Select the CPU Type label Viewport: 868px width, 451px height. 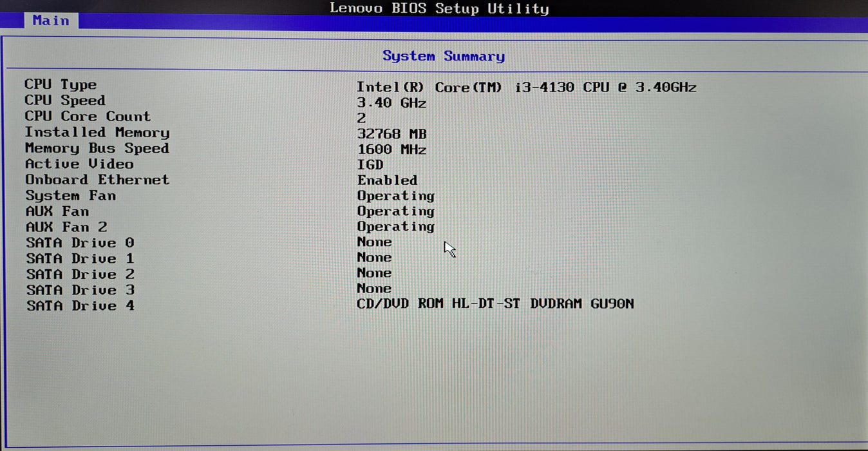click(61, 84)
